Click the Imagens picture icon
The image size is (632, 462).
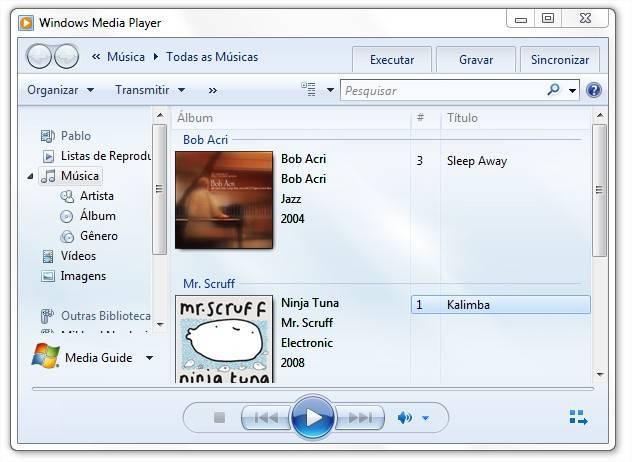(48, 277)
